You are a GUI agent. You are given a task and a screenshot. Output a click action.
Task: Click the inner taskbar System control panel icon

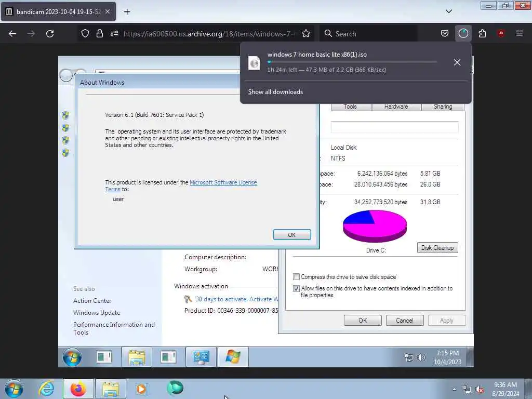[201, 357]
